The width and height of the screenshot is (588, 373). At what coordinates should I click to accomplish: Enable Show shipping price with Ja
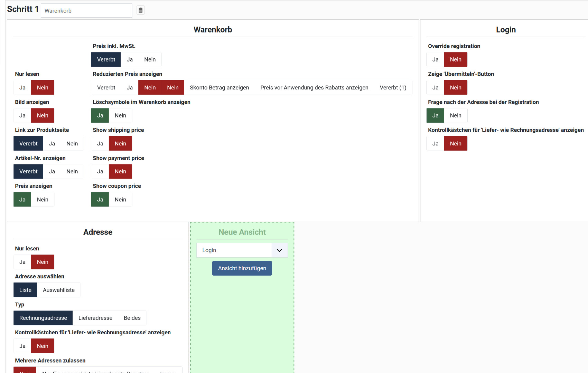click(x=100, y=144)
